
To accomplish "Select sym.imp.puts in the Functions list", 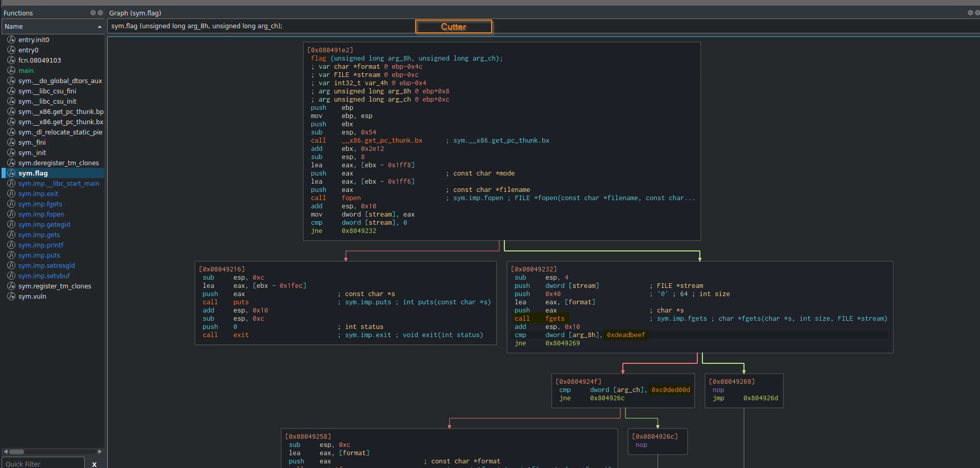I will pyautogui.click(x=53, y=255).
